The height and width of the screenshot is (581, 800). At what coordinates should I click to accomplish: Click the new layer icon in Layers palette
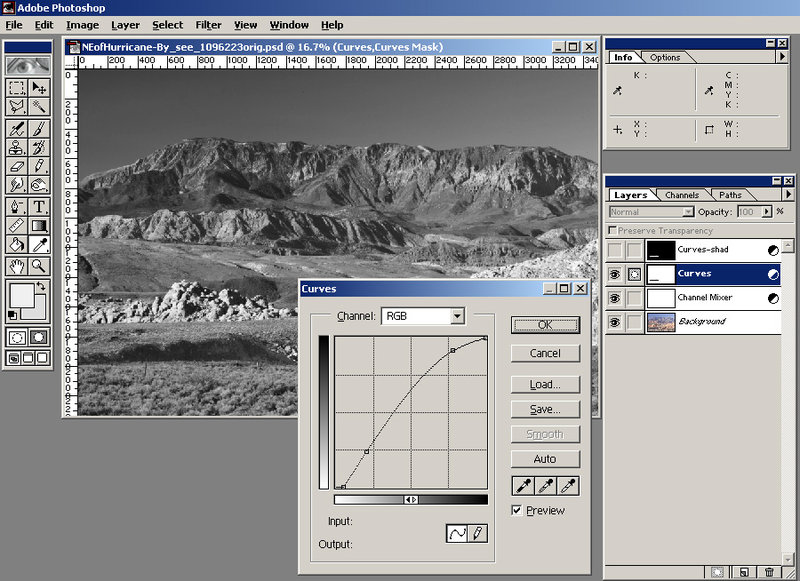click(744, 572)
